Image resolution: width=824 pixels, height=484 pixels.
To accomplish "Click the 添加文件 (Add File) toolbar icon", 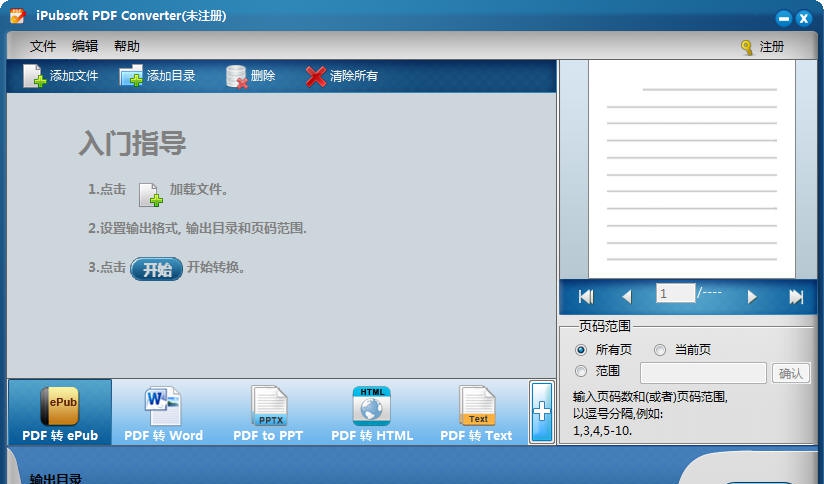I will [35, 76].
